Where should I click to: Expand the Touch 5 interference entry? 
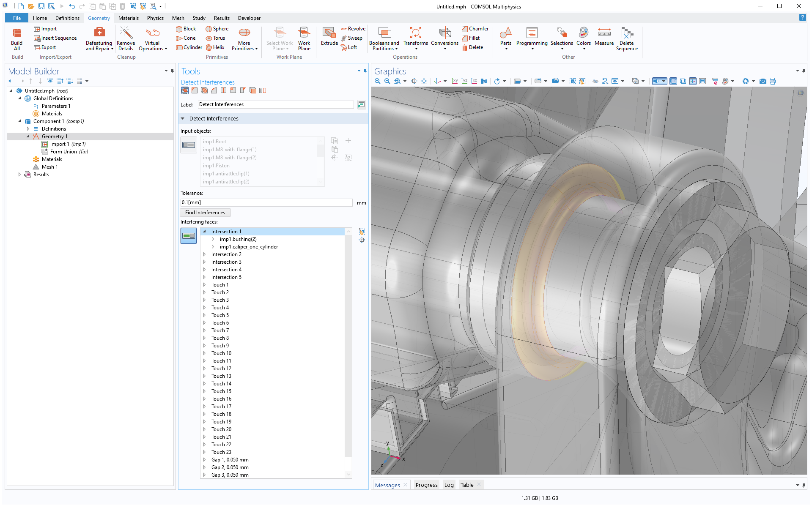[x=205, y=315]
